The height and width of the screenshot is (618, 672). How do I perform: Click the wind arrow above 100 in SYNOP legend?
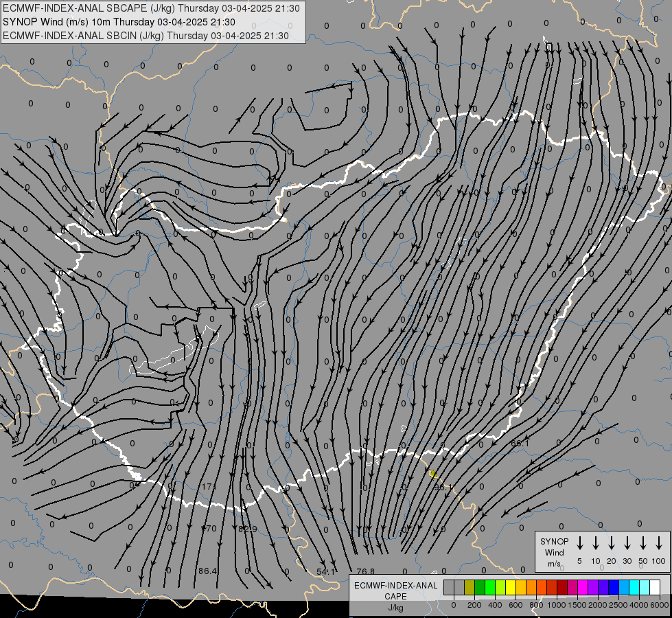pyautogui.click(x=659, y=543)
